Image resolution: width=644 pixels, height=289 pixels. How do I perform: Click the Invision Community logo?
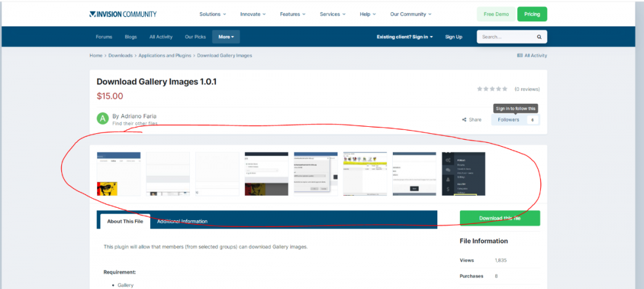(122, 14)
